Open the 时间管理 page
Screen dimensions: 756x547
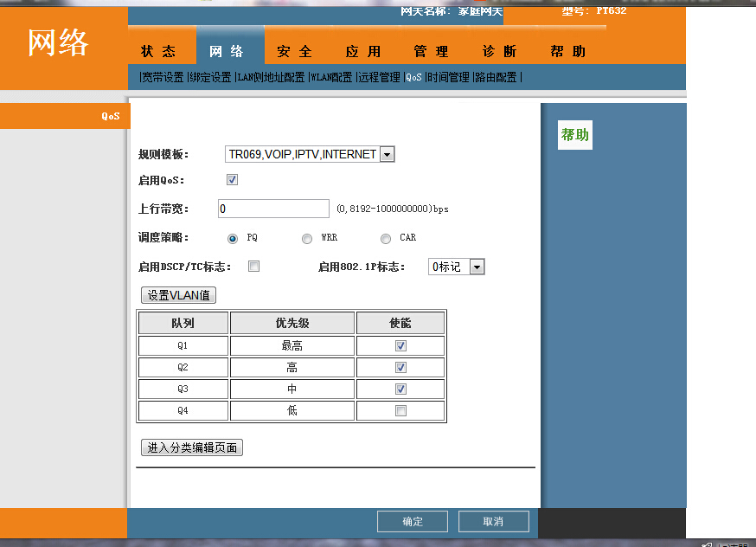(449, 77)
